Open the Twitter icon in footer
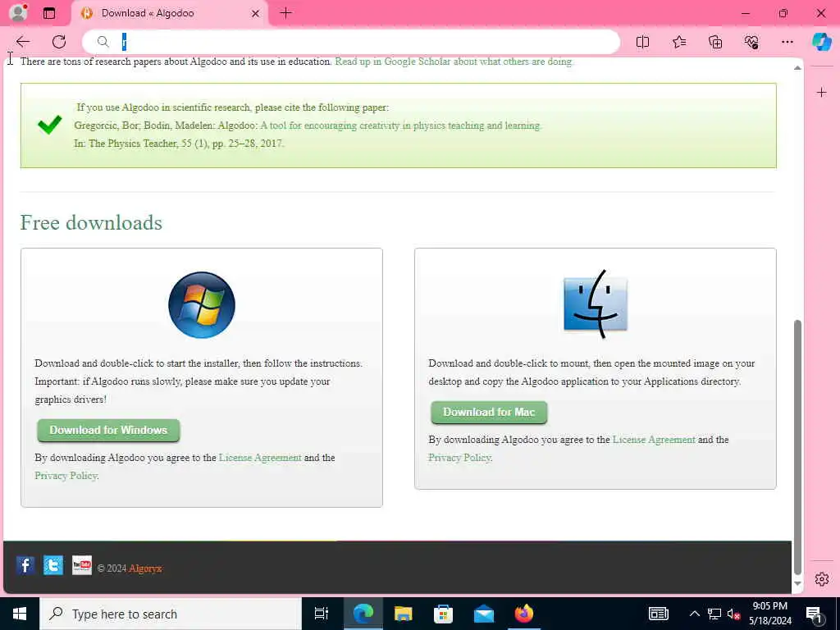 click(53, 565)
